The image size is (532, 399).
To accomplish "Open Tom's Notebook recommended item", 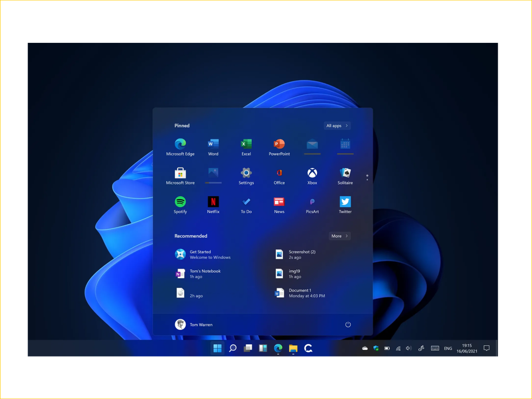I will (x=198, y=273).
